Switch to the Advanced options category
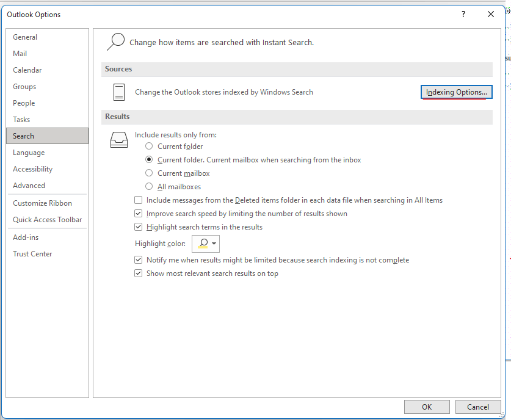Screen dimensions: 511x420 click(47, 186)
